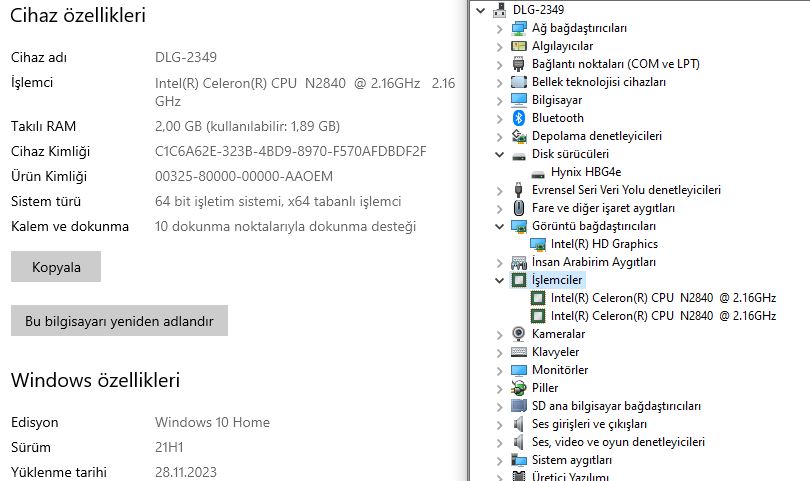Expand the Piller category arrow

click(x=500, y=389)
